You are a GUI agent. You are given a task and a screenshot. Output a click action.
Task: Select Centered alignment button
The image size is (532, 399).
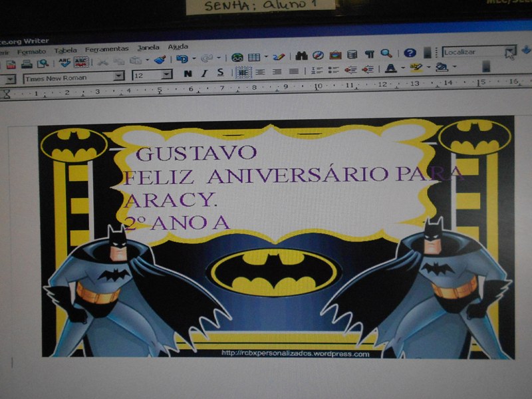pos(260,72)
